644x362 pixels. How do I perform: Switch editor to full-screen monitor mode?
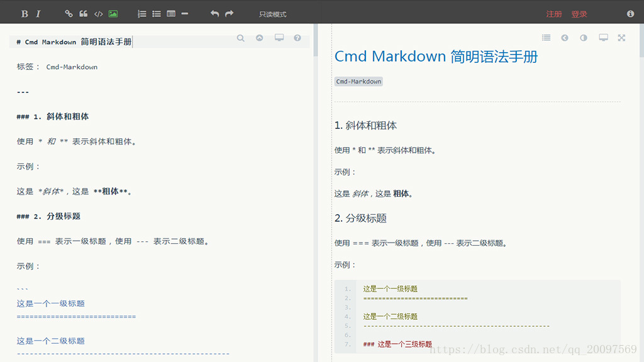[x=279, y=38]
